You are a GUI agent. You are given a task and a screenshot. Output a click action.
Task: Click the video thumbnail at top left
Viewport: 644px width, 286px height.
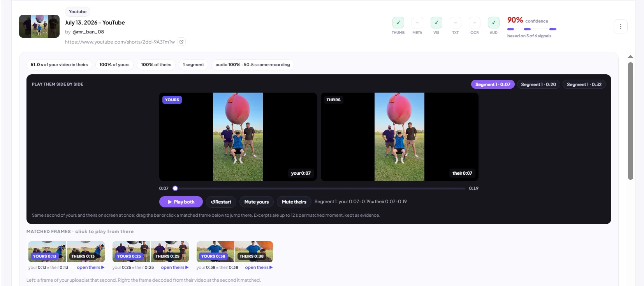(39, 26)
